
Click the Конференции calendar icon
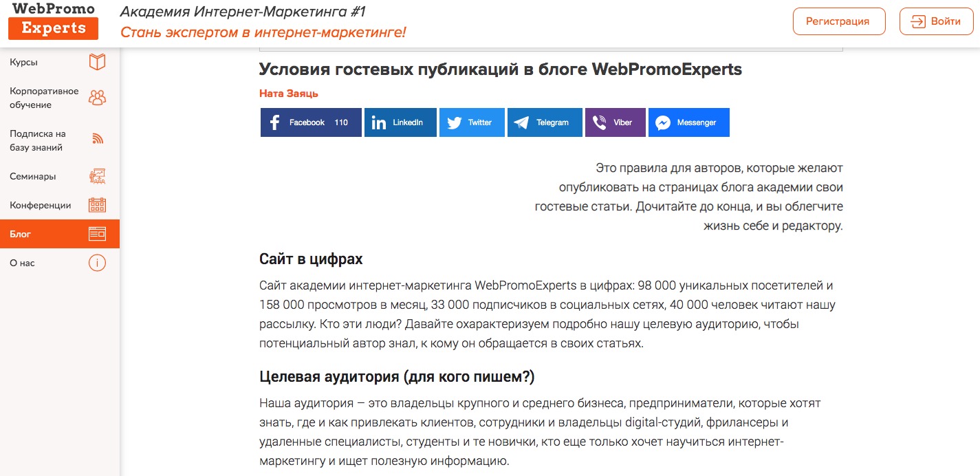pos(98,205)
